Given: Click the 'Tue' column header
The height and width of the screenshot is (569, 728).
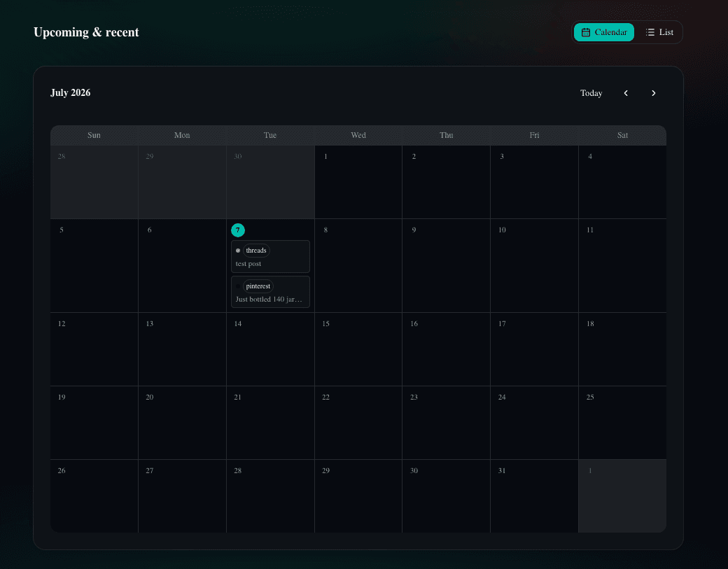Looking at the screenshot, I should pos(270,135).
